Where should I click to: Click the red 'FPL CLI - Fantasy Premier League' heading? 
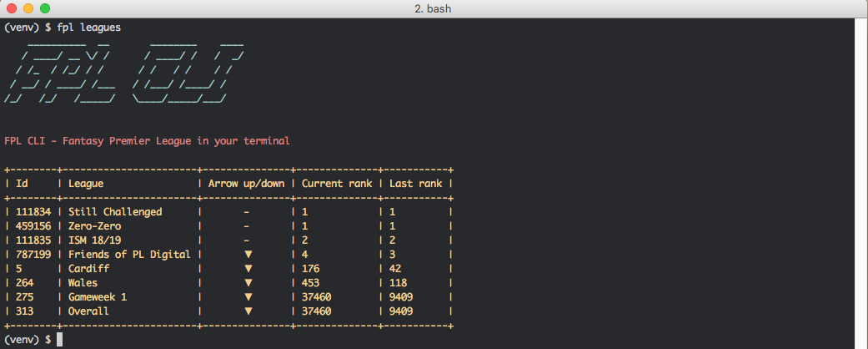(147, 140)
